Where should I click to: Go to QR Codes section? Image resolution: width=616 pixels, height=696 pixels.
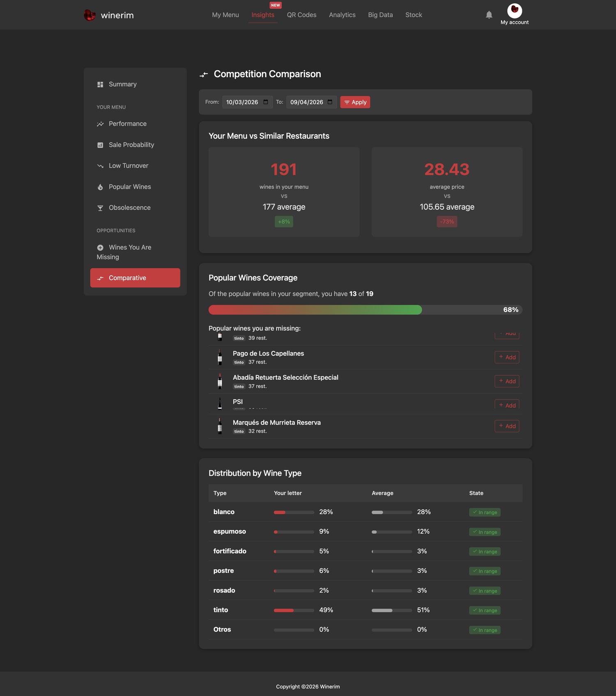click(x=301, y=15)
